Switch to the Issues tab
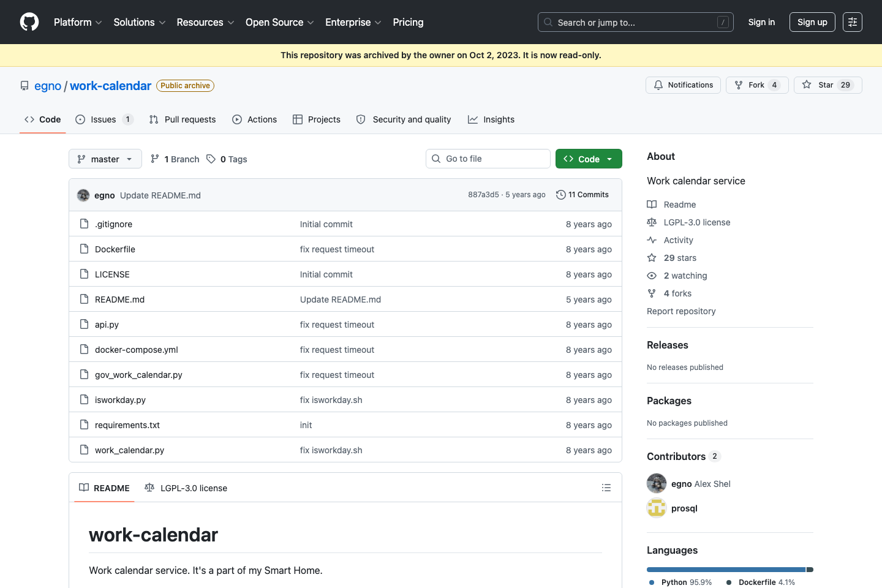882x588 pixels. pos(103,119)
